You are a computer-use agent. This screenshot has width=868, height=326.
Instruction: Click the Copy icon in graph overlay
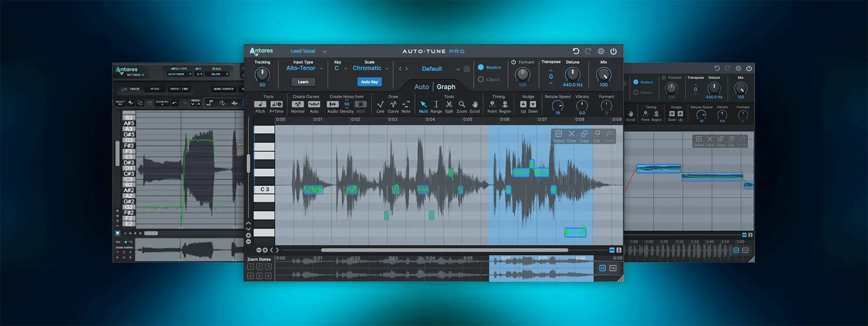pos(584,134)
